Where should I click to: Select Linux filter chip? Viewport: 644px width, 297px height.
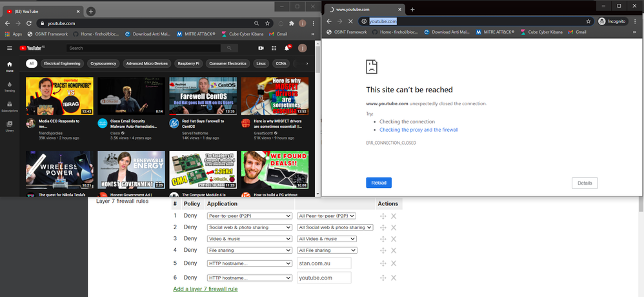pos(261,64)
